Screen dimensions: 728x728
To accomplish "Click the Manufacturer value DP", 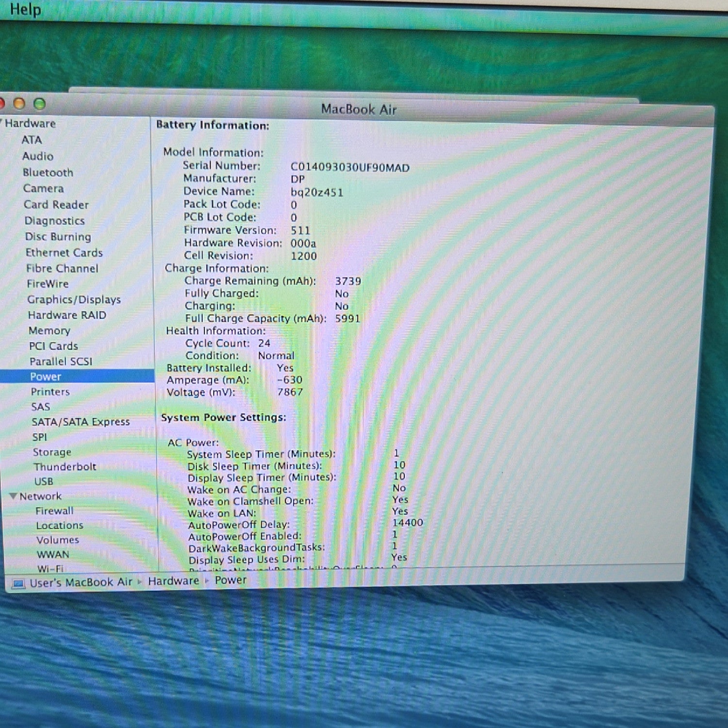I will point(298,180).
